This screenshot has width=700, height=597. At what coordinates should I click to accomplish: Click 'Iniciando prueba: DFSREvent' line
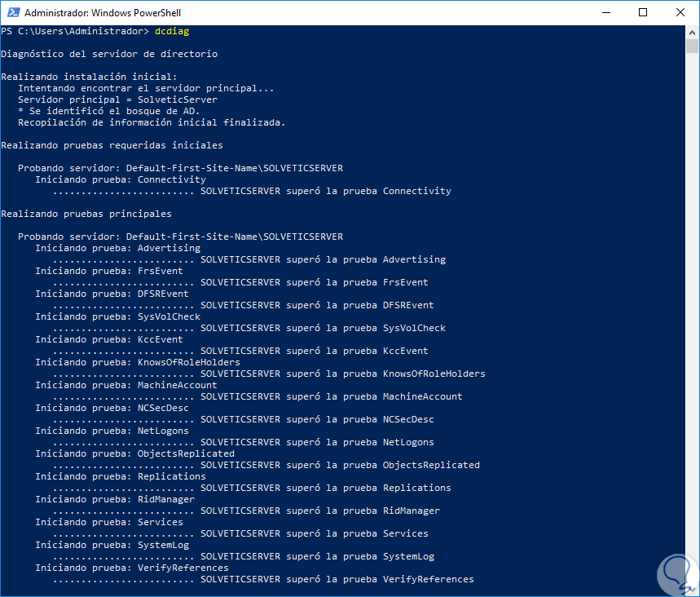(x=112, y=294)
